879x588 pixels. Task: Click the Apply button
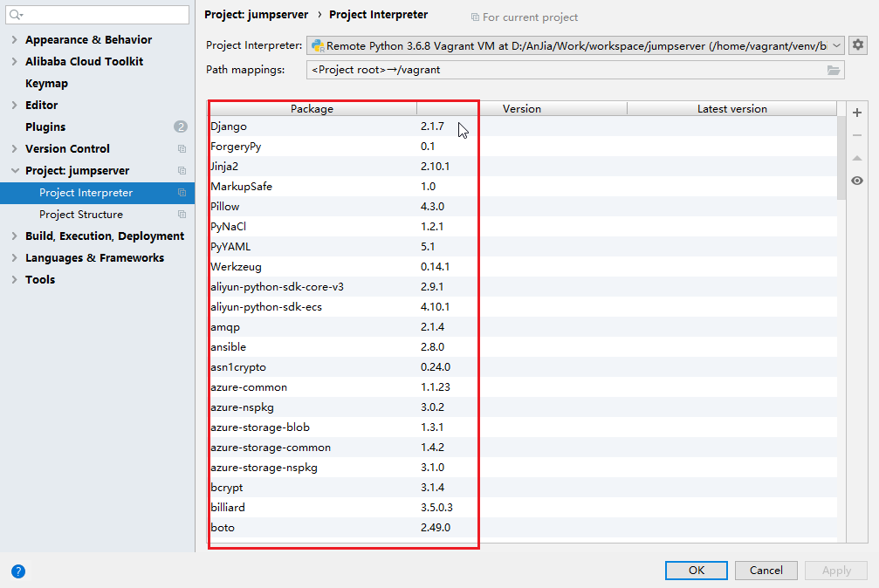(x=836, y=570)
